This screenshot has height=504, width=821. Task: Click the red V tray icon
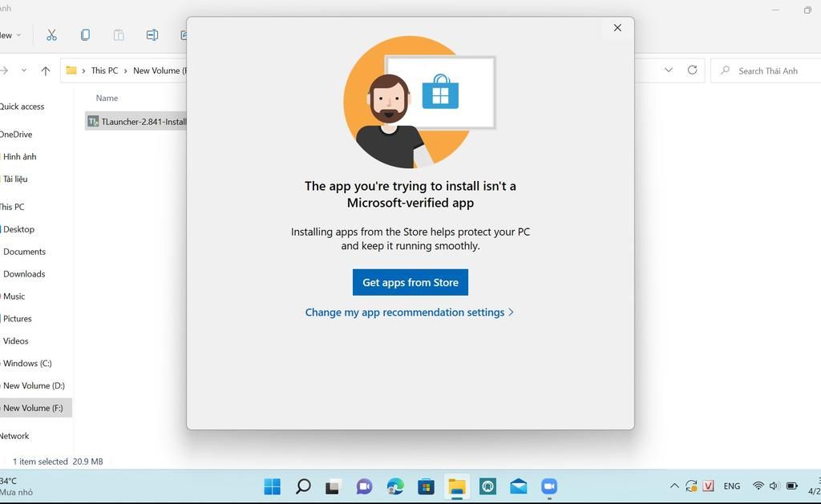point(709,486)
